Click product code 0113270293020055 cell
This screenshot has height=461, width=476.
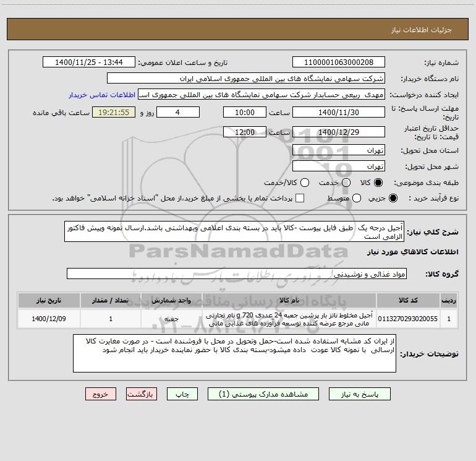tap(408, 319)
